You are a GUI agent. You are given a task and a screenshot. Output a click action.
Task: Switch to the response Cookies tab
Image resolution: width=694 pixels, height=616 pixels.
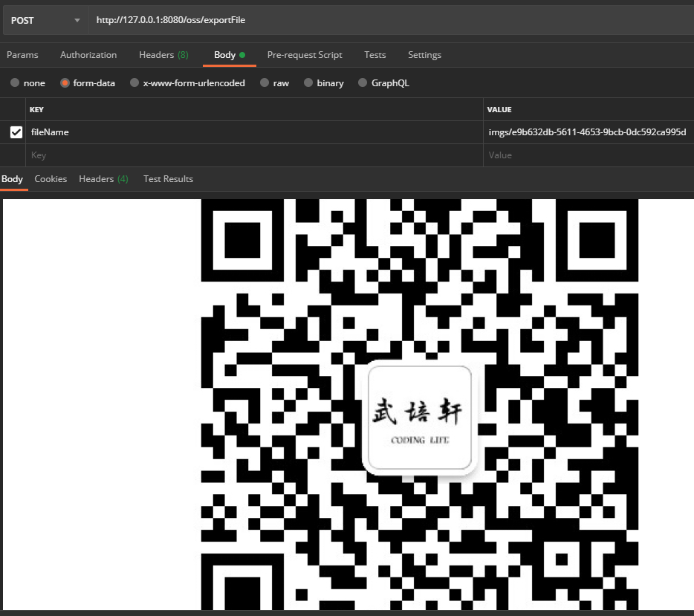point(51,178)
